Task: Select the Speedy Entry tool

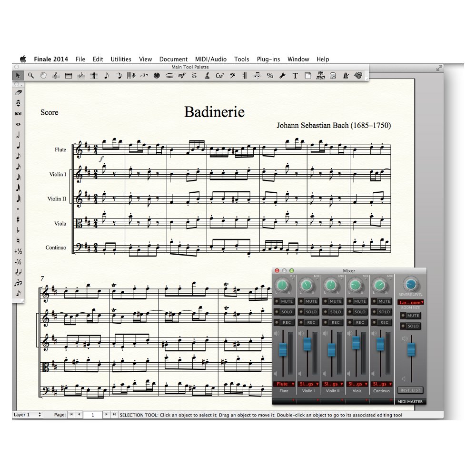Action: coord(119,76)
